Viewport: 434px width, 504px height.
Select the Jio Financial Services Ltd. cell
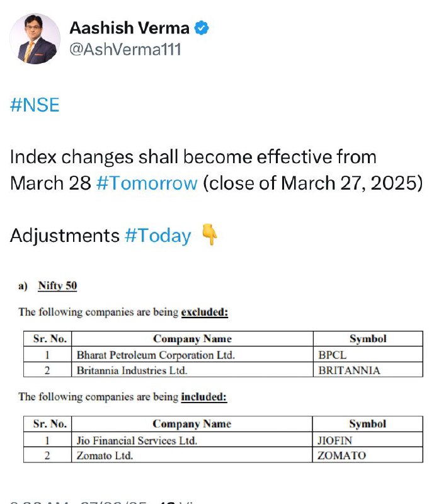(192, 439)
